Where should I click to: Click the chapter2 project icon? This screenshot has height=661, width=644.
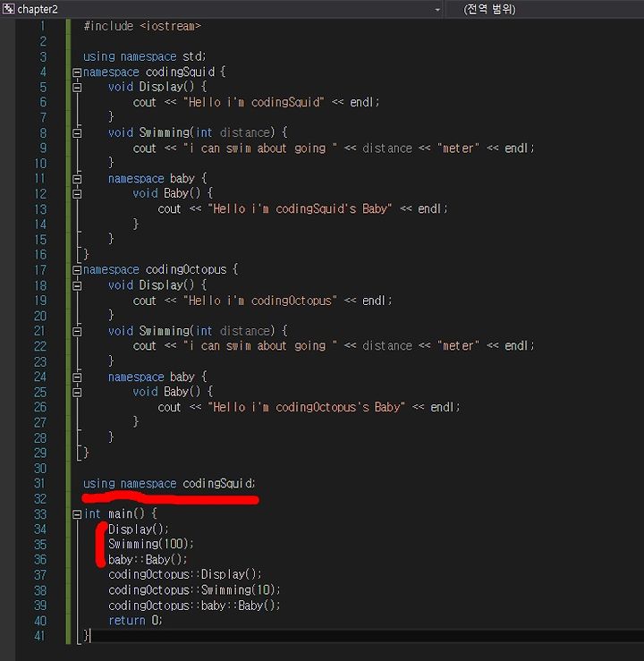pos(8,9)
